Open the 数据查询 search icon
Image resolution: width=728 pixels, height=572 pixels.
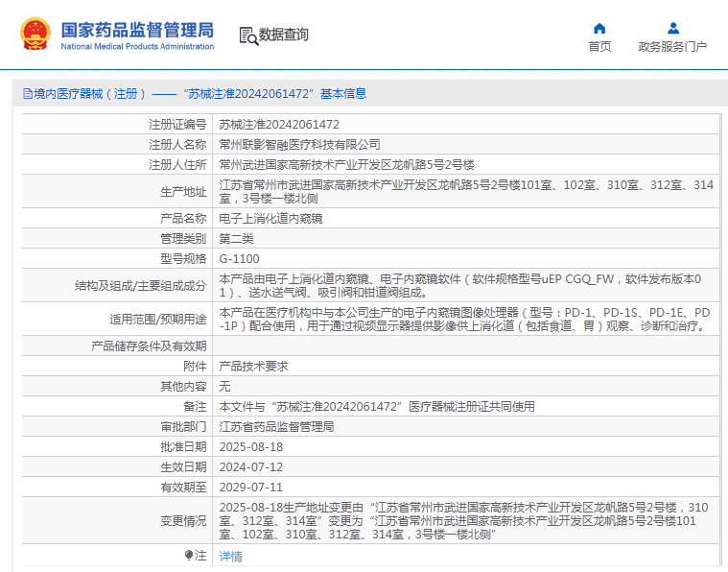pos(248,36)
